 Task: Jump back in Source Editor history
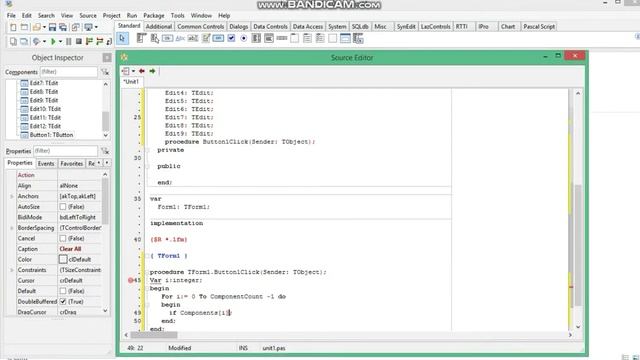pos(142,71)
